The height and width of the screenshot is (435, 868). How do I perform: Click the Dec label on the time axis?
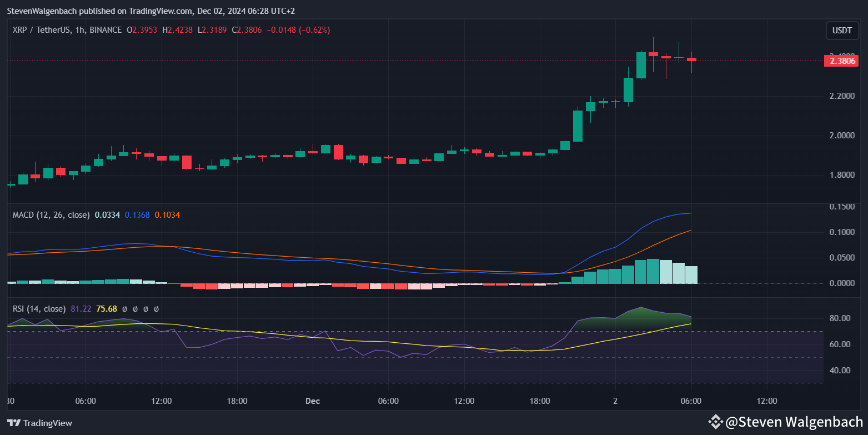312,401
